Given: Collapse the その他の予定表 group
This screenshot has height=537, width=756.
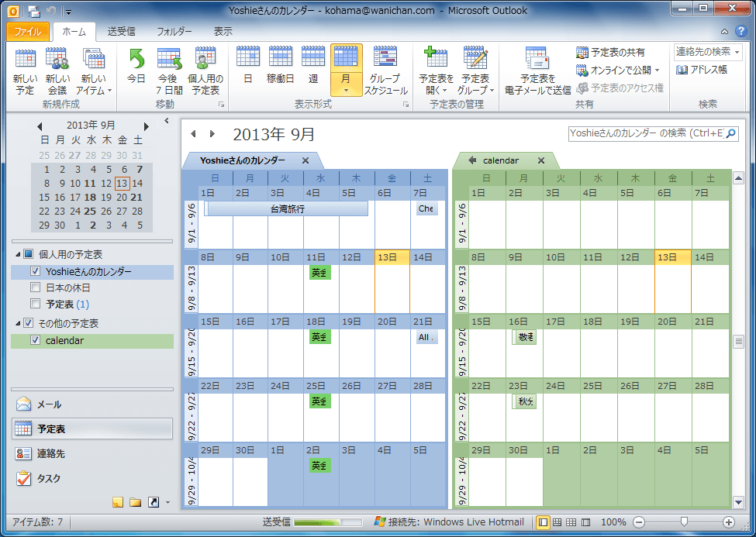Looking at the screenshot, I should tap(17, 323).
